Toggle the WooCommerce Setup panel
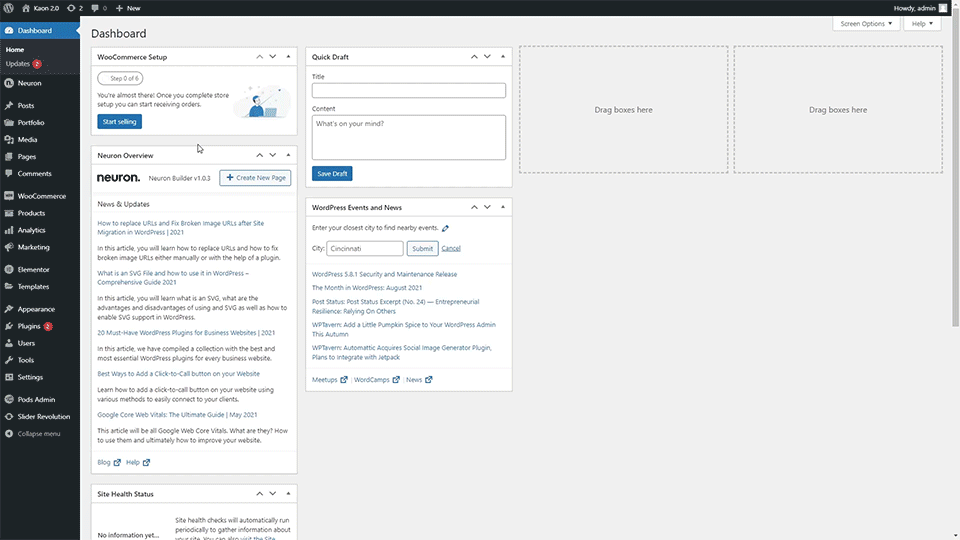This screenshot has height=540, width=960. point(288,57)
